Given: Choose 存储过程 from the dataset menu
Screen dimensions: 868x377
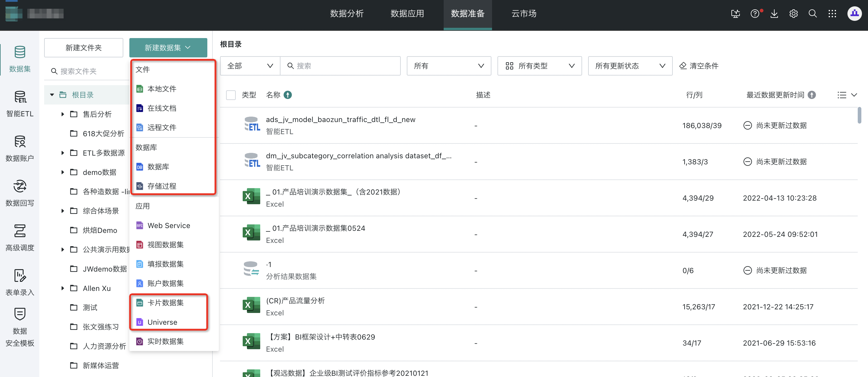Looking at the screenshot, I should (174, 186).
